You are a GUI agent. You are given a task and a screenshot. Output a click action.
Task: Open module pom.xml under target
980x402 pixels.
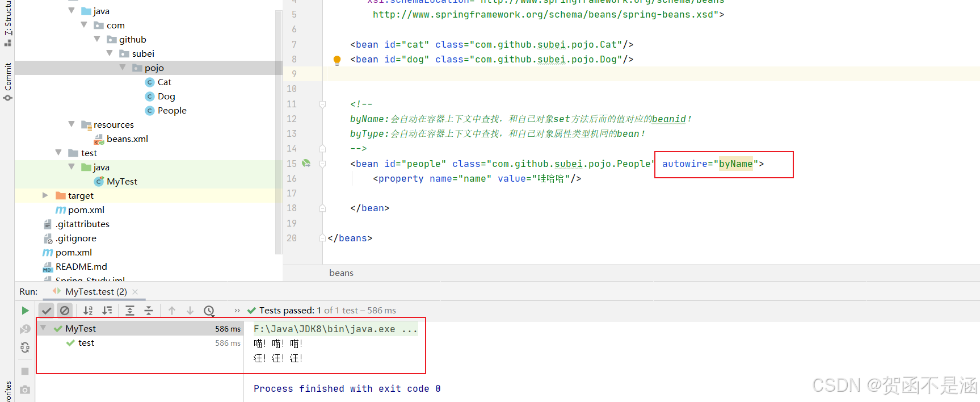click(x=86, y=210)
